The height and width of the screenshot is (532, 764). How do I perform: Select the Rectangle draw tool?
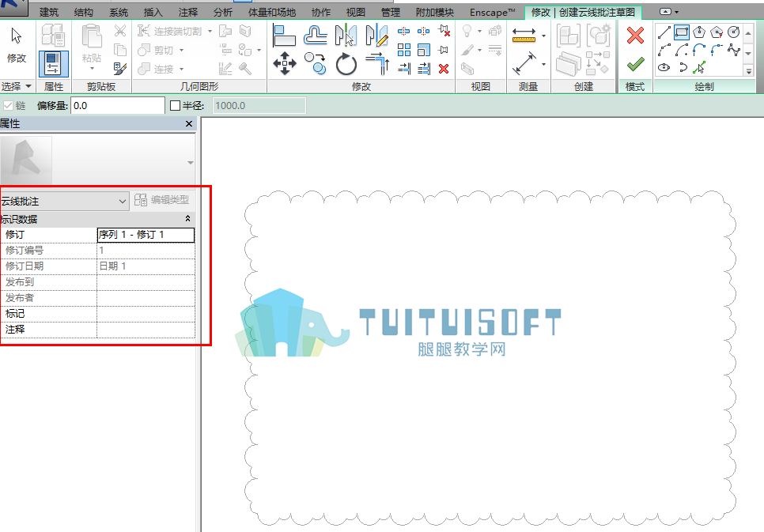tap(682, 32)
